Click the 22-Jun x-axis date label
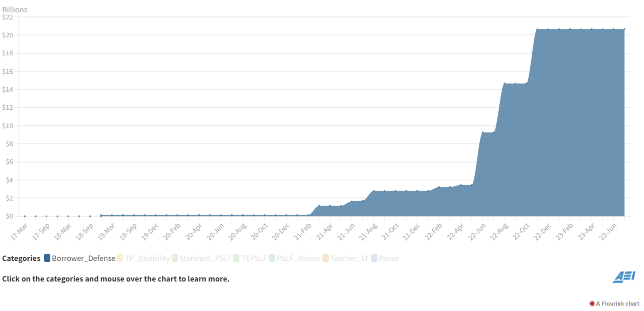Screen dimensions: 644x311 [x=477, y=232]
